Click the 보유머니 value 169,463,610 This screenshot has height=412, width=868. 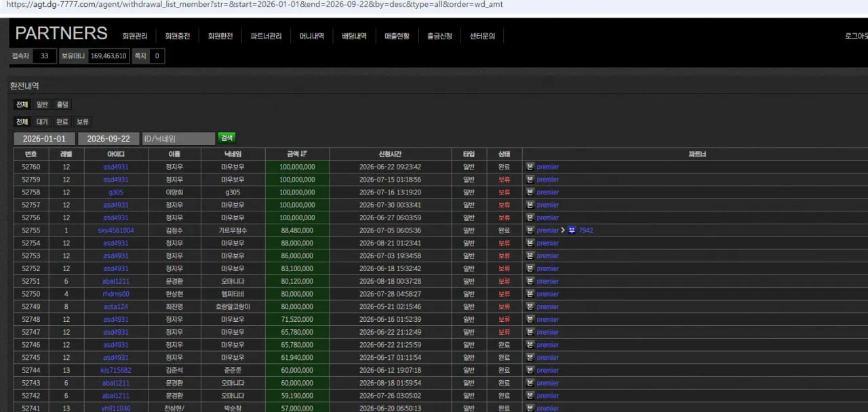(108, 56)
